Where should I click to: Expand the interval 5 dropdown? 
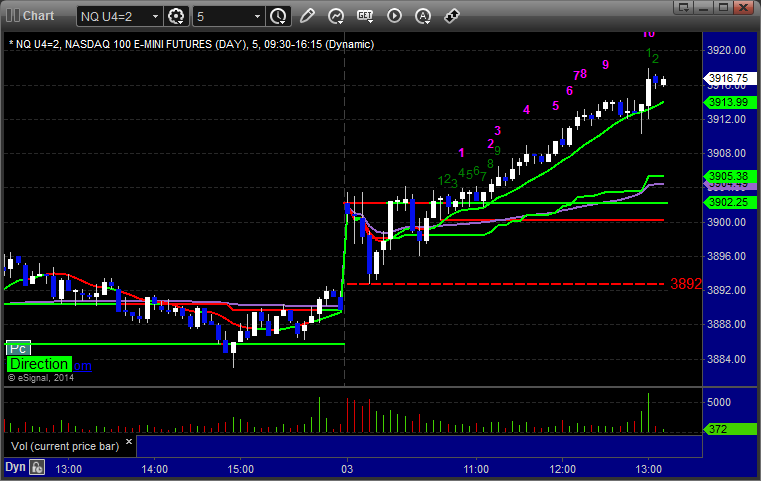click(257, 17)
